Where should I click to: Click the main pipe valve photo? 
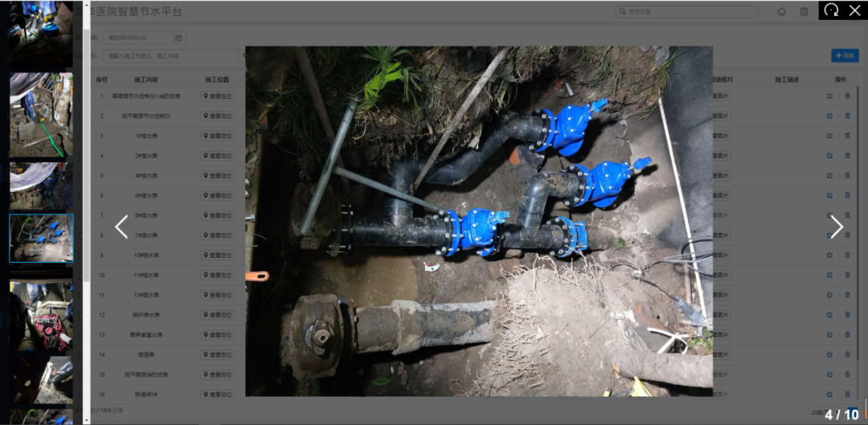(479, 221)
